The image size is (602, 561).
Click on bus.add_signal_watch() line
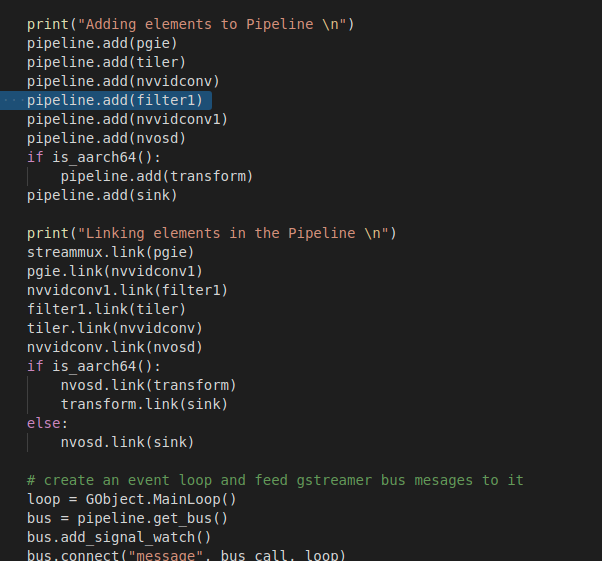coord(118,537)
